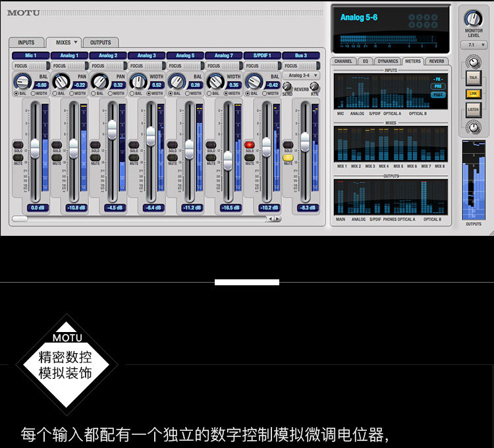Mute the Mic 1 channel
Image resolution: width=494 pixels, height=448 pixels.
coord(18,157)
